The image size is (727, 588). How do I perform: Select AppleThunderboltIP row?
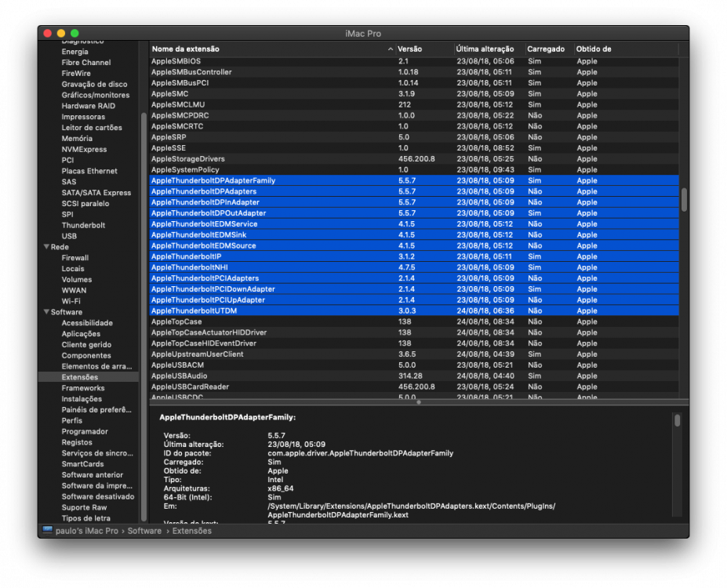pos(414,256)
